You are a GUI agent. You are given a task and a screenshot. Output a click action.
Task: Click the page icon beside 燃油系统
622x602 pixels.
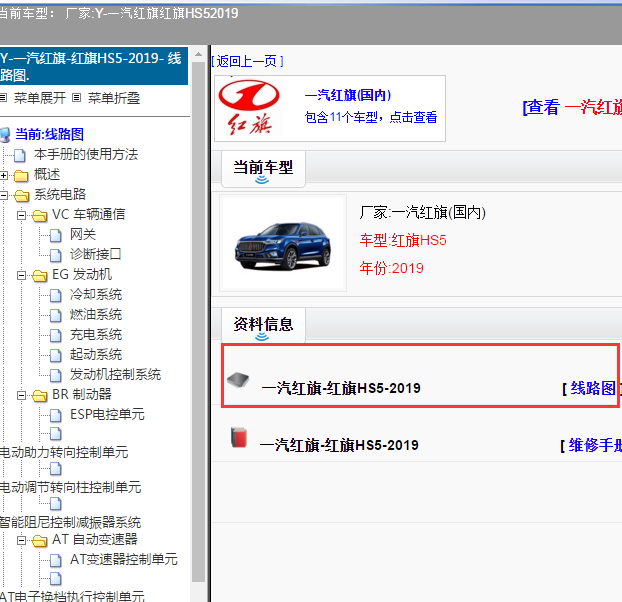56,315
